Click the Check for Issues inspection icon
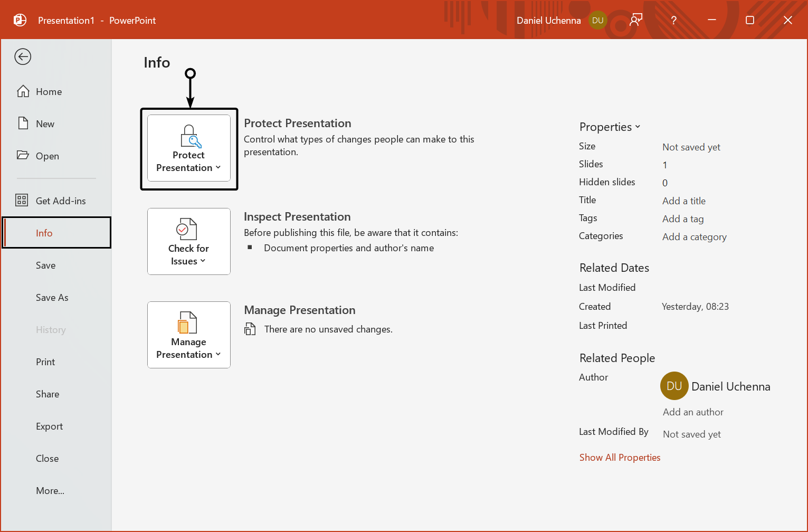This screenshot has width=808, height=532. pyautogui.click(x=188, y=230)
